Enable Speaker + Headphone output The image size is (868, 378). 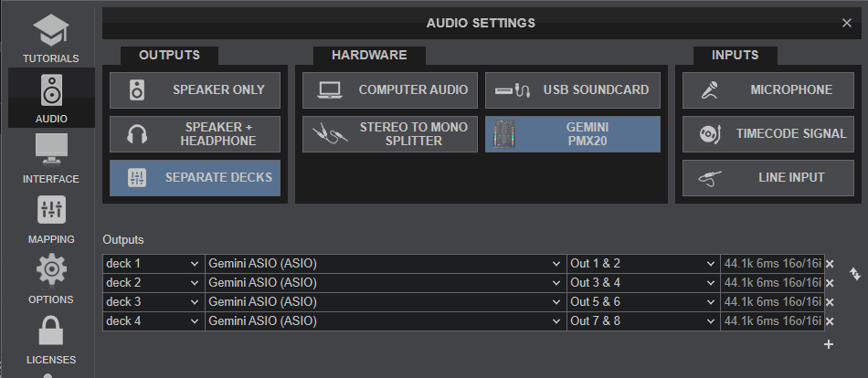coord(196,134)
